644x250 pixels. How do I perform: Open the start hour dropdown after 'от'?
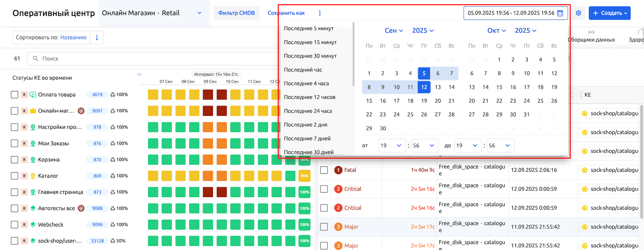(391, 146)
